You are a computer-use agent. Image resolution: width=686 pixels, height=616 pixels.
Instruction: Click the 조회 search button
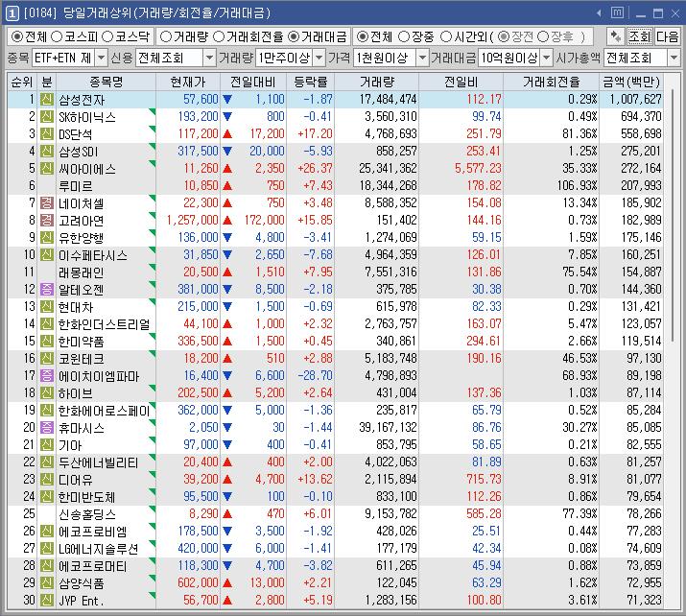pyautogui.click(x=640, y=36)
